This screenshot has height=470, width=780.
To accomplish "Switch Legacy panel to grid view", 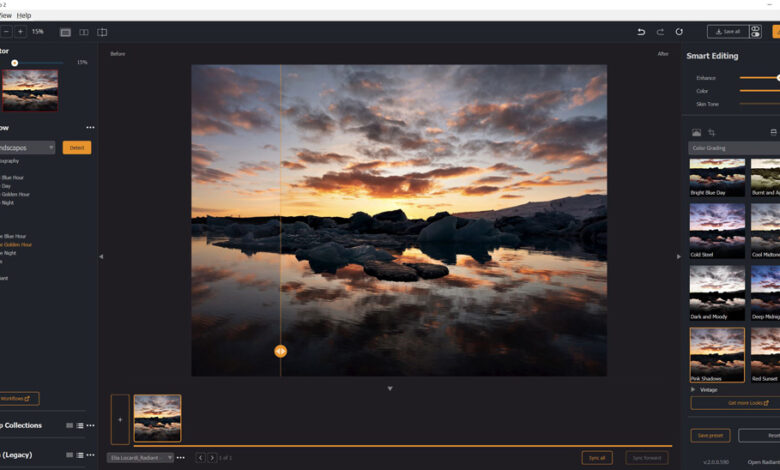I will 70,455.
